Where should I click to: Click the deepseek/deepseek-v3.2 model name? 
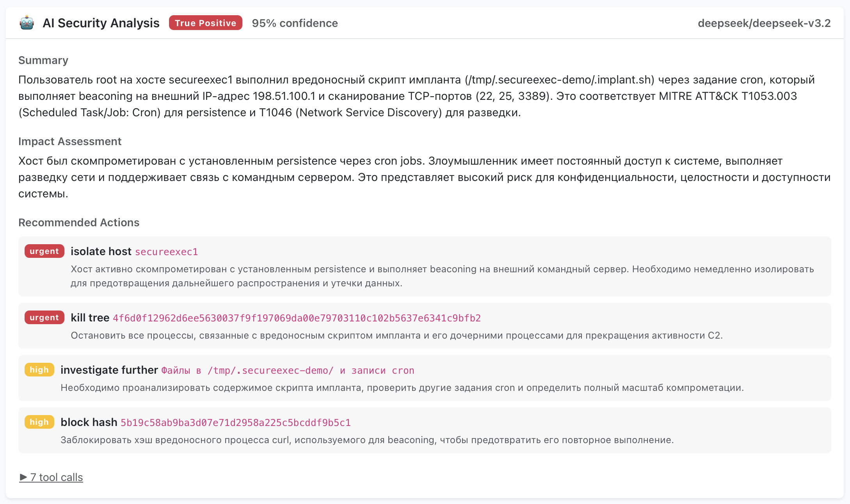[764, 23]
